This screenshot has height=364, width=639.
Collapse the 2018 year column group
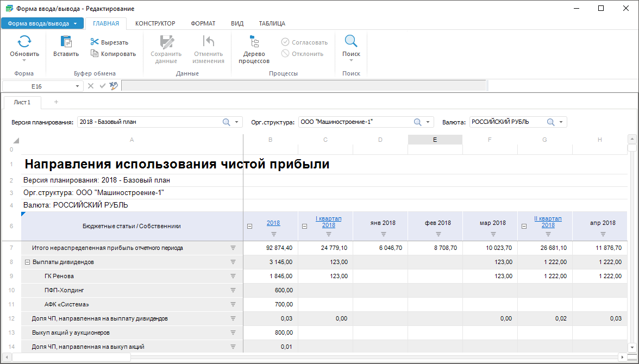tap(249, 227)
